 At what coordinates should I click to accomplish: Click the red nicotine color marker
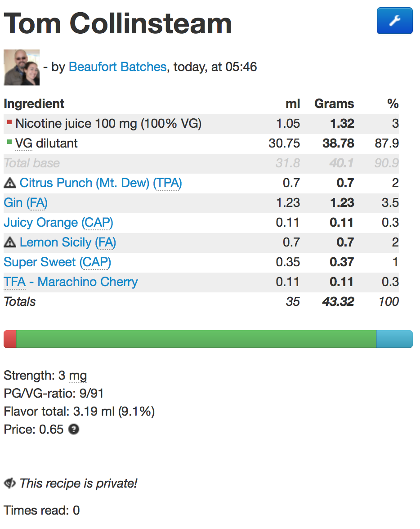pos(9,122)
